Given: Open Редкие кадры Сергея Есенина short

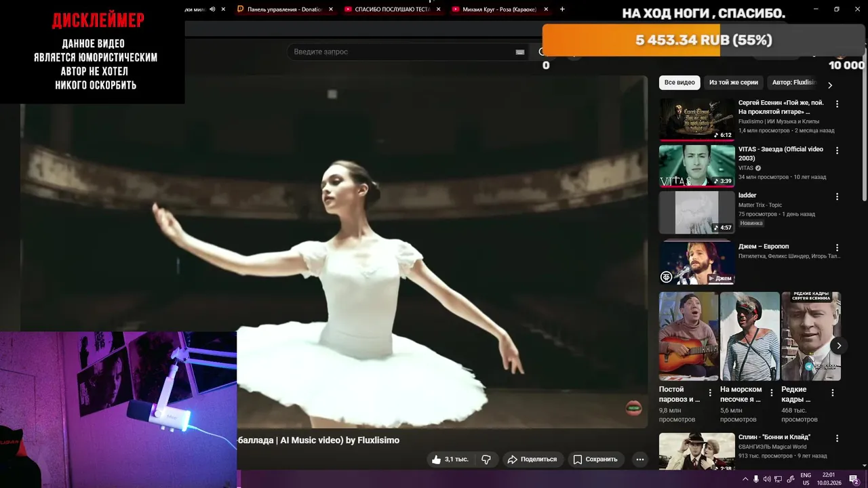Looking at the screenshot, I should click(811, 336).
